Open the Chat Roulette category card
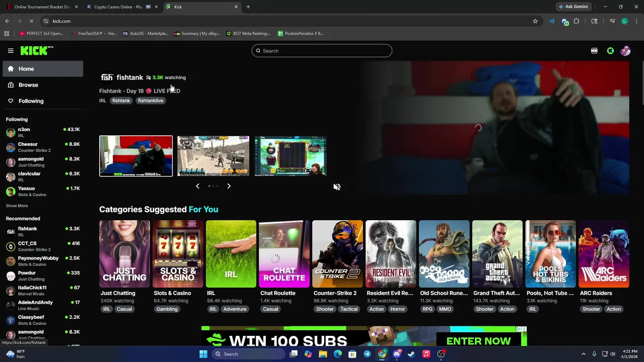 284,254
